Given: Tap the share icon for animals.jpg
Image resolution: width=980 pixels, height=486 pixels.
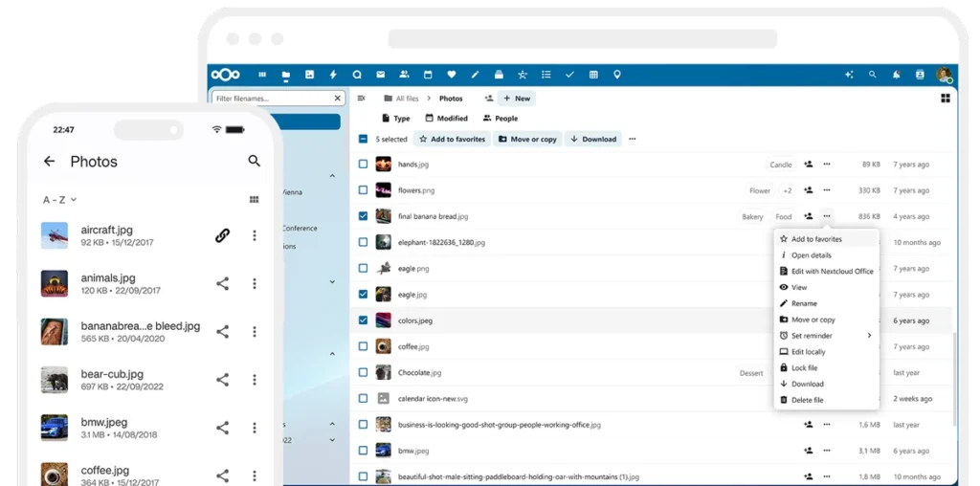Looking at the screenshot, I should click(222, 283).
